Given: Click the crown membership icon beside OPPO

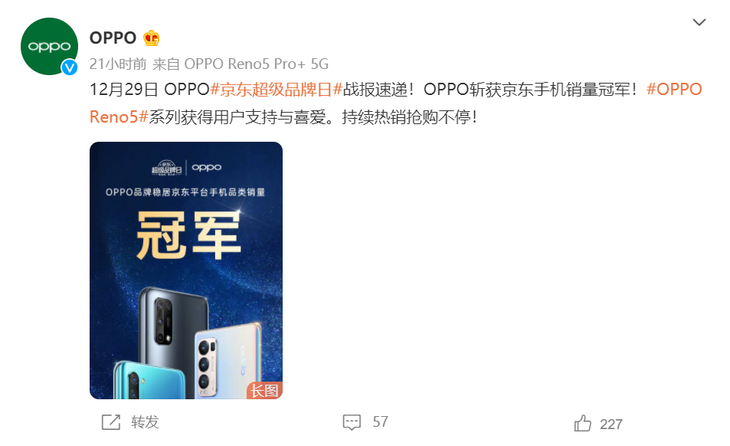Looking at the screenshot, I should (x=151, y=38).
